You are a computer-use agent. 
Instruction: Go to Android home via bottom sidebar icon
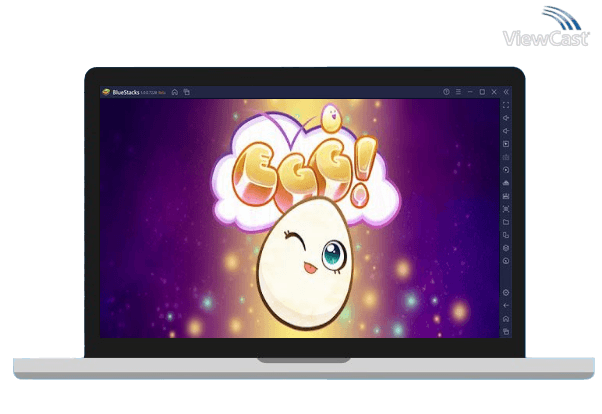coord(506,319)
